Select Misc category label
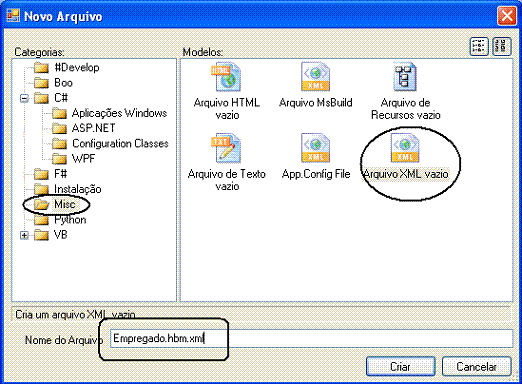 click(65, 204)
